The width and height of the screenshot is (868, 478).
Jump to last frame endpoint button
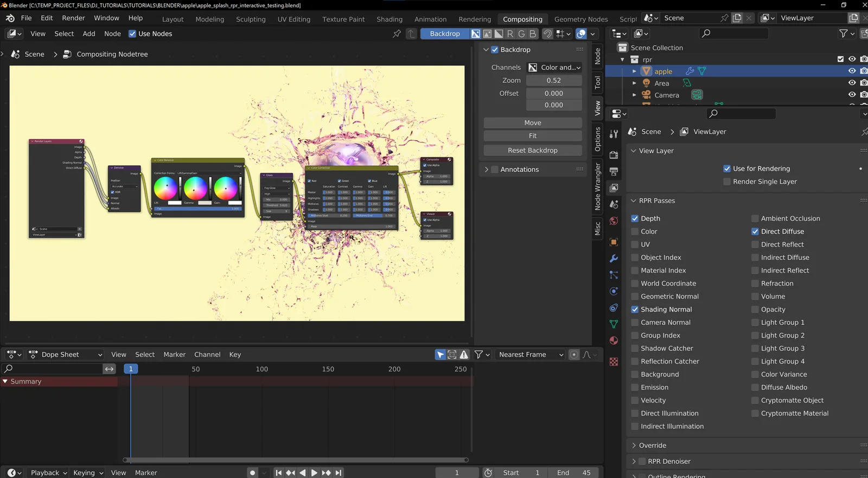point(339,473)
